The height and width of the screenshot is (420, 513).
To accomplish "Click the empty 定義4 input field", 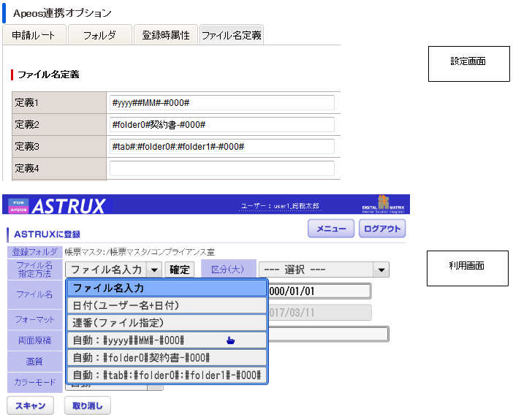I will point(222,169).
